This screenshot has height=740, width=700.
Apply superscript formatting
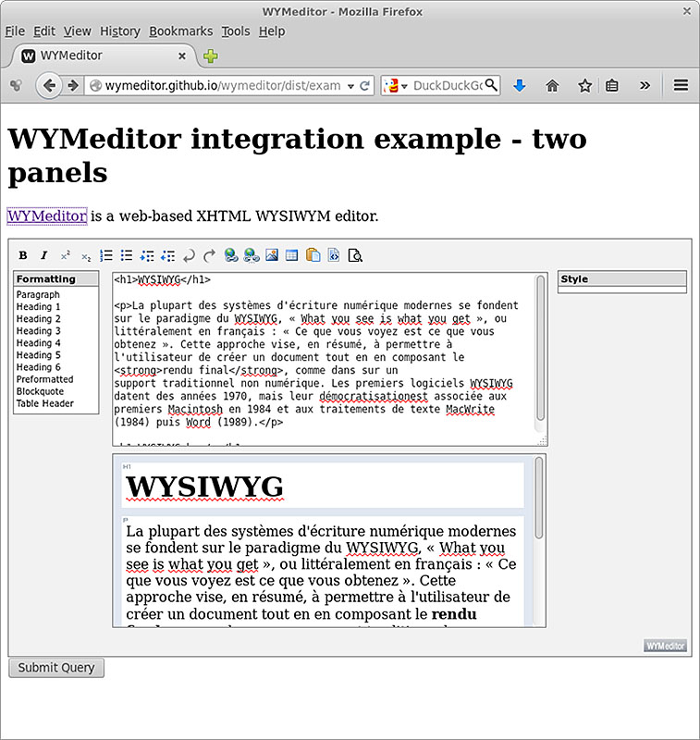click(65, 256)
